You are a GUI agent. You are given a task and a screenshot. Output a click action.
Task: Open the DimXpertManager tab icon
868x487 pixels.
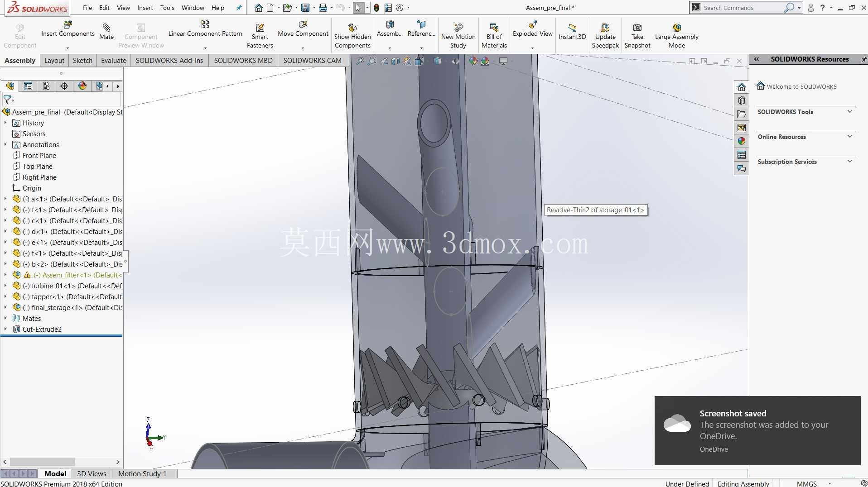[x=64, y=86]
